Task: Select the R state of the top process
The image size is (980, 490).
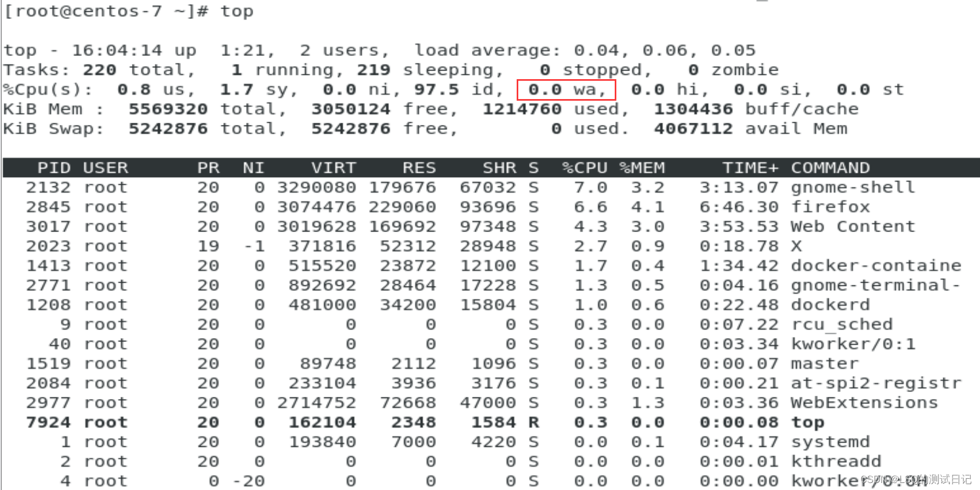Action: [533, 422]
